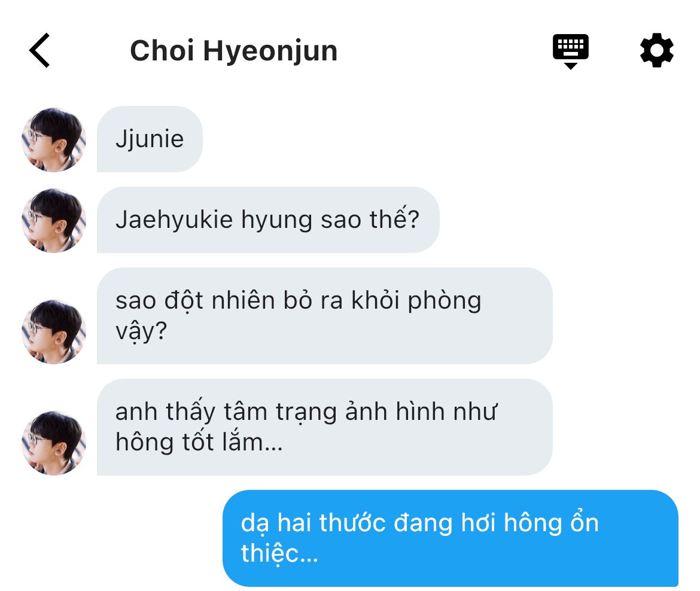Click the word "Hyeonjun" in header
The width and height of the screenshot is (700, 591).
(x=270, y=51)
